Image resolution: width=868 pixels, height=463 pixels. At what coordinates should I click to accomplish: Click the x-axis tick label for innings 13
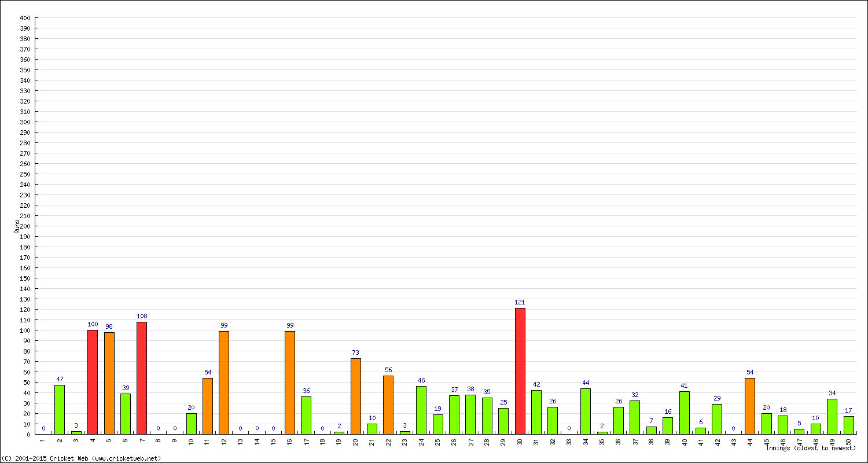coord(241,442)
